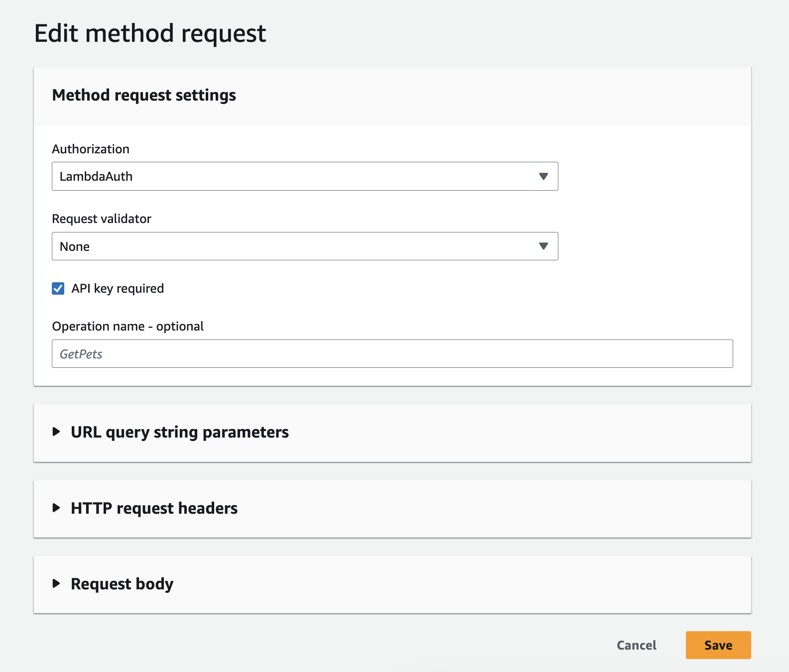Expand the HTTP request headers section
This screenshot has height=672, width=789.
click(154, 508)
